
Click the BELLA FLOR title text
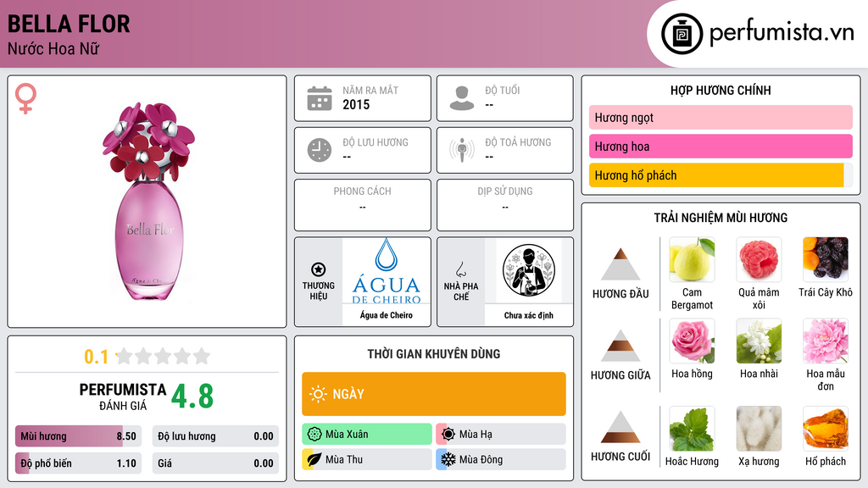coord(69,24)
